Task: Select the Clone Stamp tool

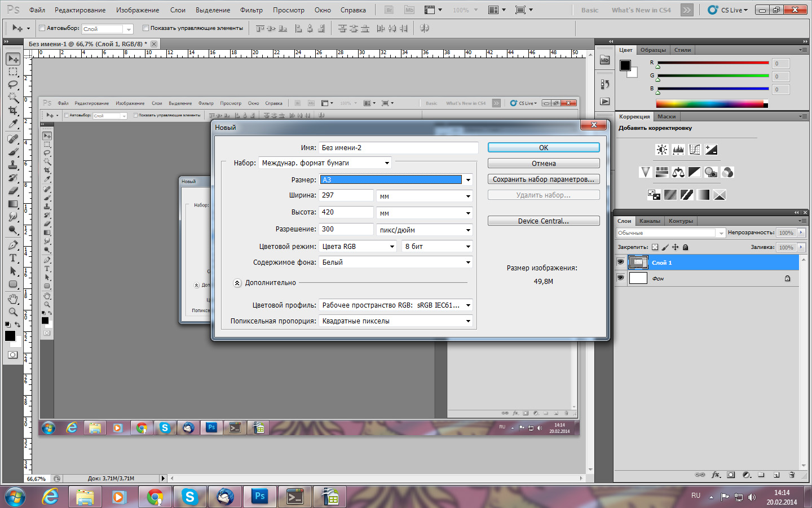Action: 13,165
